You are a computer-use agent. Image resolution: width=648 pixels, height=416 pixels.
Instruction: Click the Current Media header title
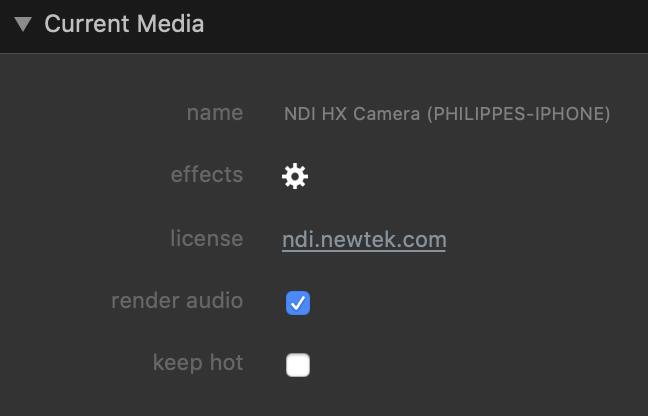click(124, 24)
